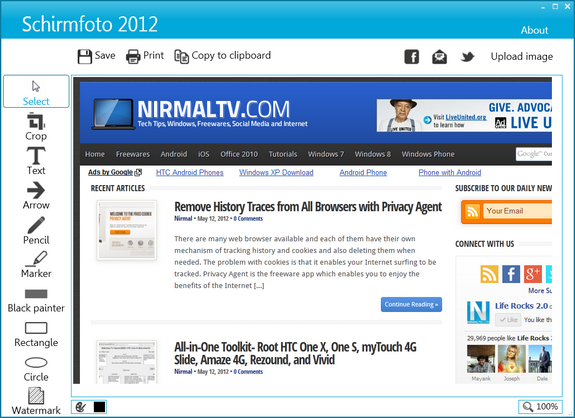Click Joseph's profile photo
This screenshot has width=575, height=418.
tap(512, 359)
